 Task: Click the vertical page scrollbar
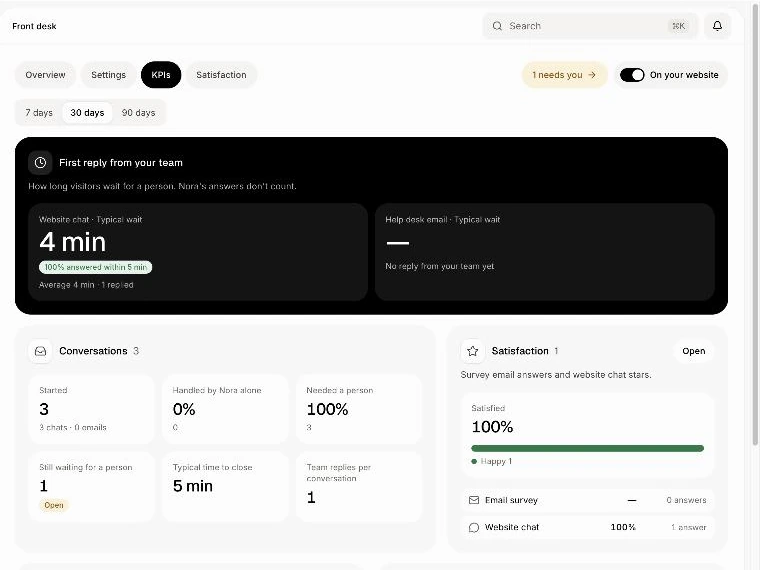(x=755, y=223)
